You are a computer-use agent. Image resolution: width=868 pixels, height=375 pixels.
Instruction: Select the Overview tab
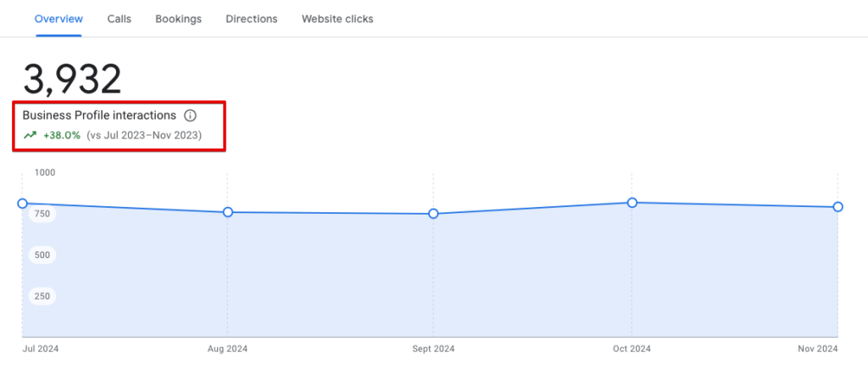(x=59, y=19)
